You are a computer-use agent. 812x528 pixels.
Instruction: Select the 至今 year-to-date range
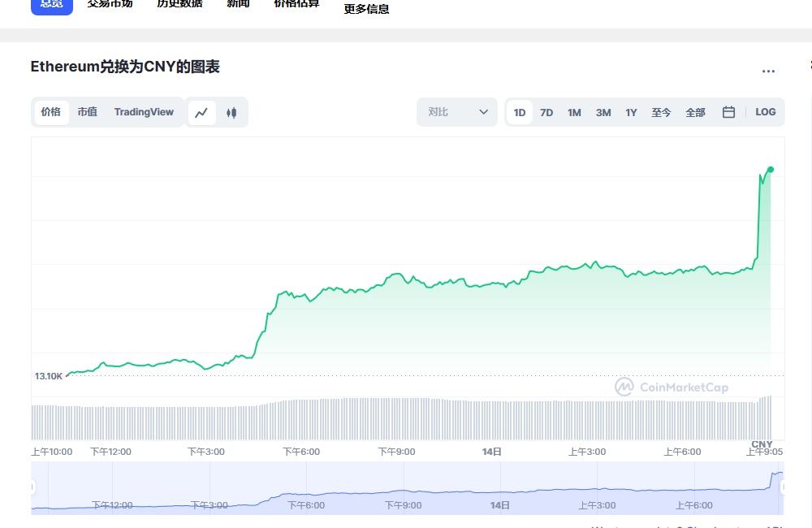coord(661,112)
